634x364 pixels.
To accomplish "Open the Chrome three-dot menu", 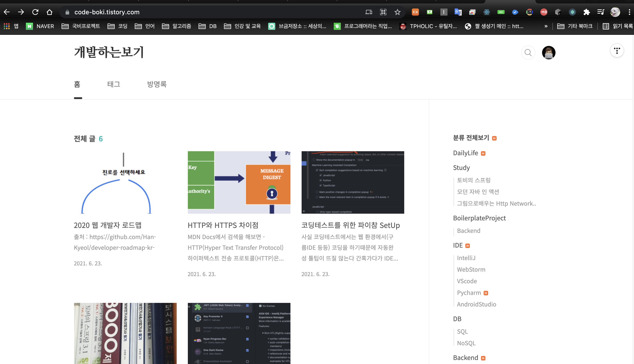I will click(629, 12).
